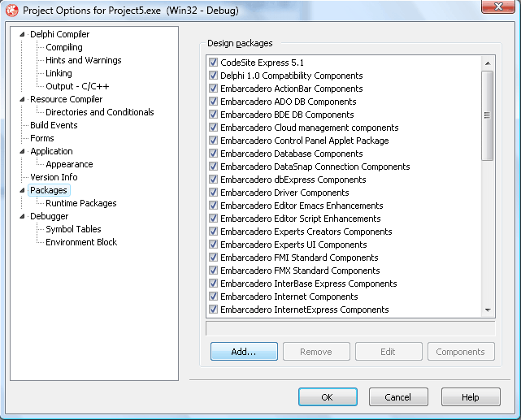Screen dimensions: 521x420
Task: Disable Embarcadero BDE DB Components checkbox
Action: (x=213, y=115)
